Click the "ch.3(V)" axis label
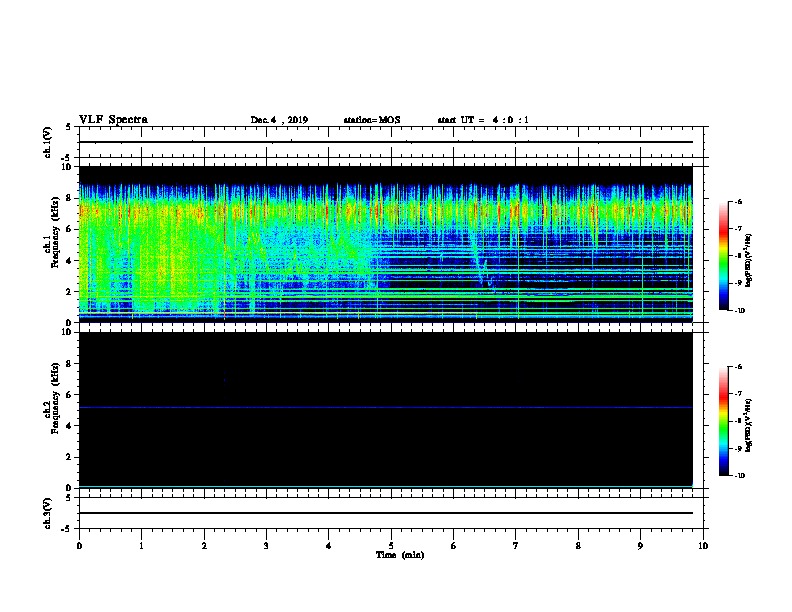 click(47, 513)
